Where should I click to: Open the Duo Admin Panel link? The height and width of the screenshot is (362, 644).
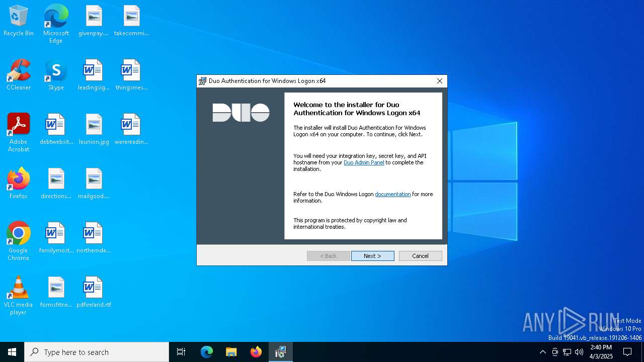pyautogui.click(x=364, y=162)
